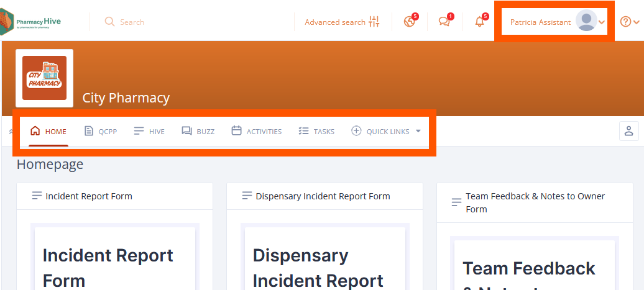Go to the ACTIVITIES tab
Screen dimensions: 644x290
pyautogui.click(x=257, y=132)
